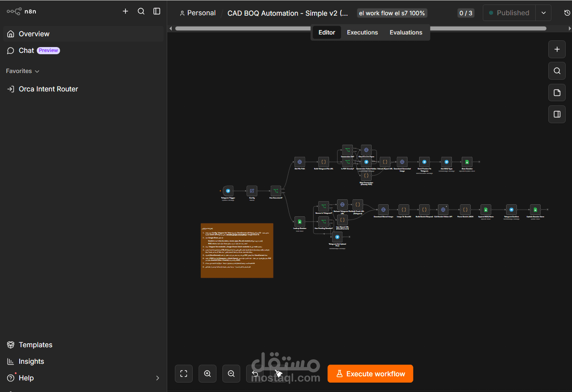The height and width of the screenshot is (392, 572).
Task: Expand the Favorites section
Action: pos(22,71)
